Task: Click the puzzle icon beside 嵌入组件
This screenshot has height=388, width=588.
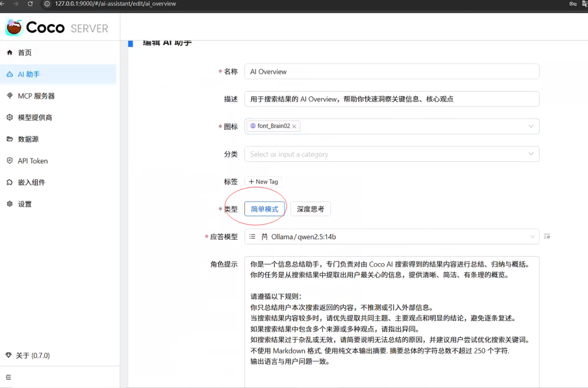Action: 10,183
